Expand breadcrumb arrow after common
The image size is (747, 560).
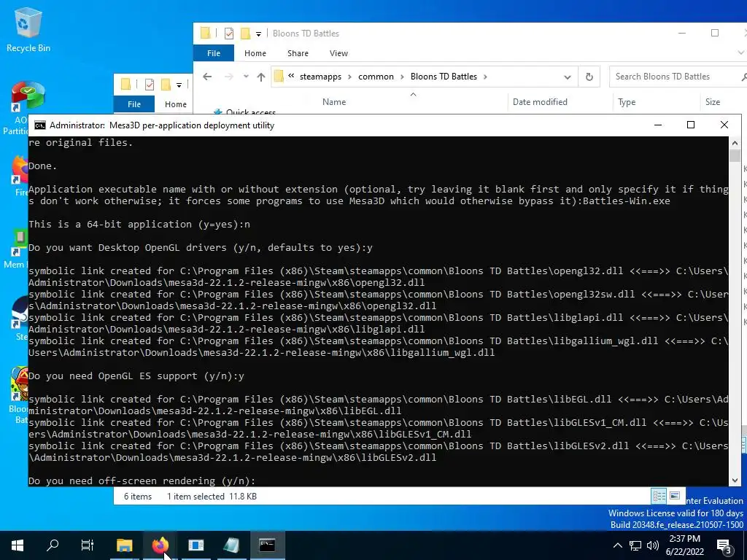[402, 77]
